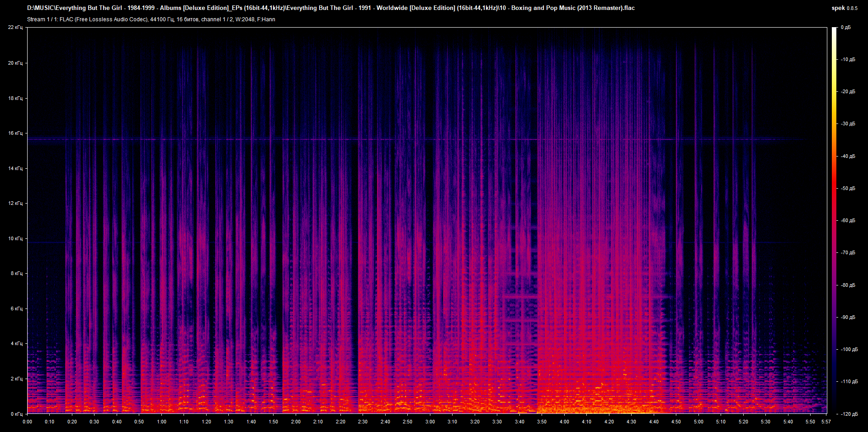Click the '-110 дБ' level scale label
The height and width of the screenshot is (432, 868).
849,382
